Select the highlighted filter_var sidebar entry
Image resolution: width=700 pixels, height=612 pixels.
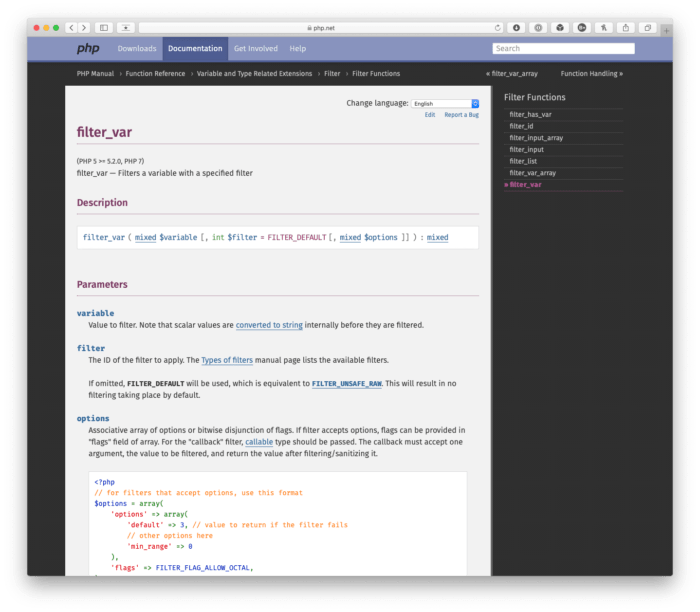[x=525, y=184]
